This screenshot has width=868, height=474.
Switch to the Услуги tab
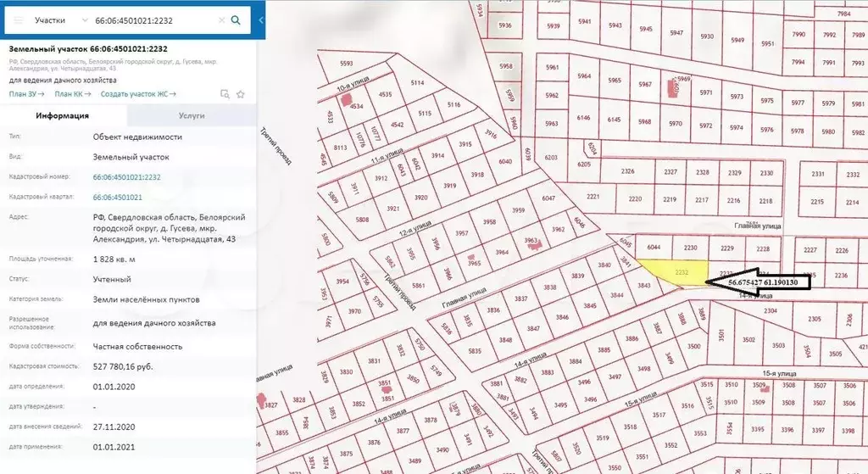click(x=192, y=115)
